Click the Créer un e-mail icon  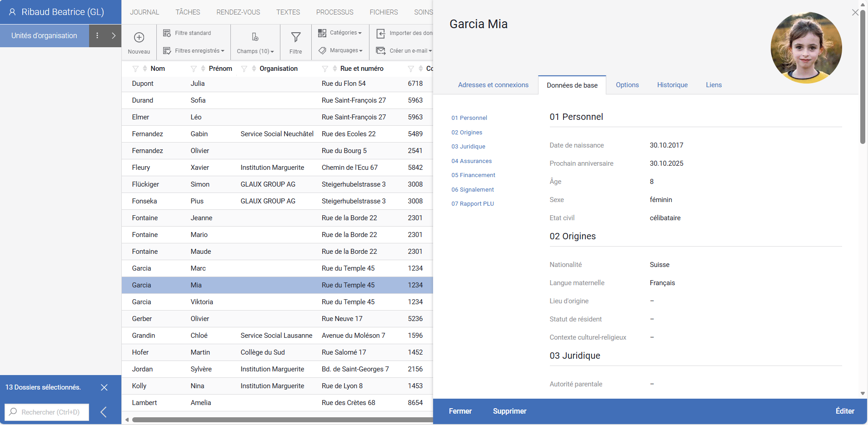pos(381,50)
